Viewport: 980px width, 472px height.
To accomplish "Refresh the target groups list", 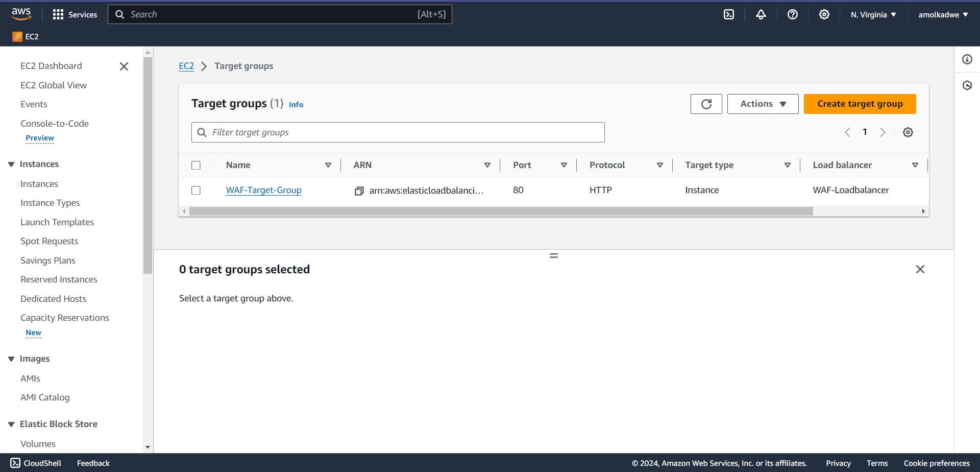I will (706, 104).
